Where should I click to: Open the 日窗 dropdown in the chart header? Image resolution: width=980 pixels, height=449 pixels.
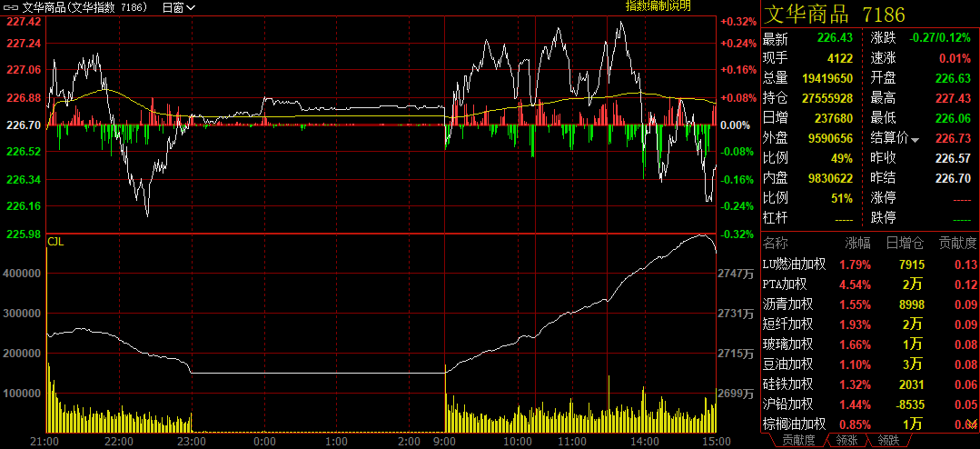click(x=178, y=7)
